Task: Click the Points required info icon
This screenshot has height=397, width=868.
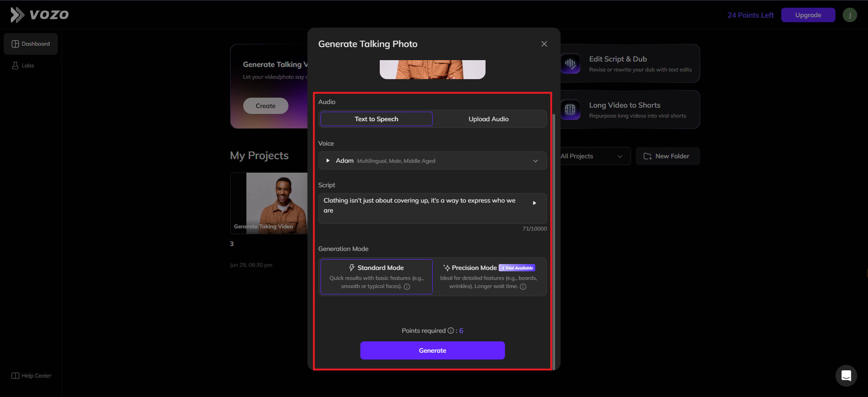Action: coord(451,331)
